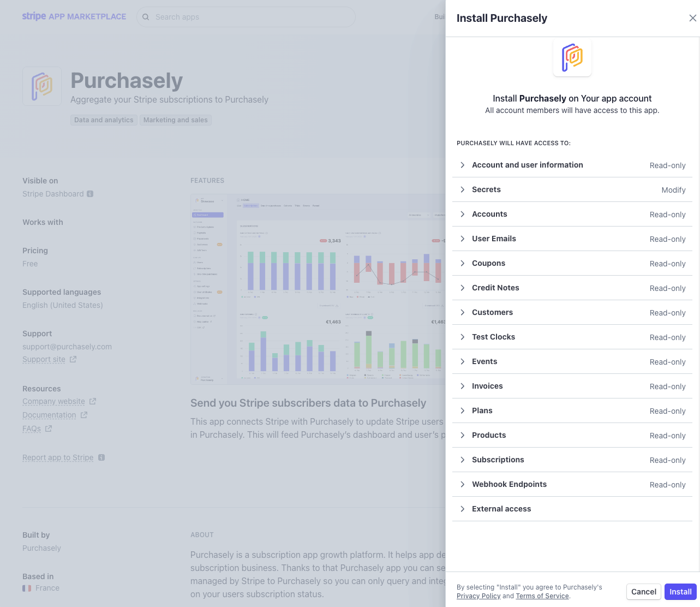Open the FAQs link
This screenshot has width=700, height=607.
tap(32, 429)
